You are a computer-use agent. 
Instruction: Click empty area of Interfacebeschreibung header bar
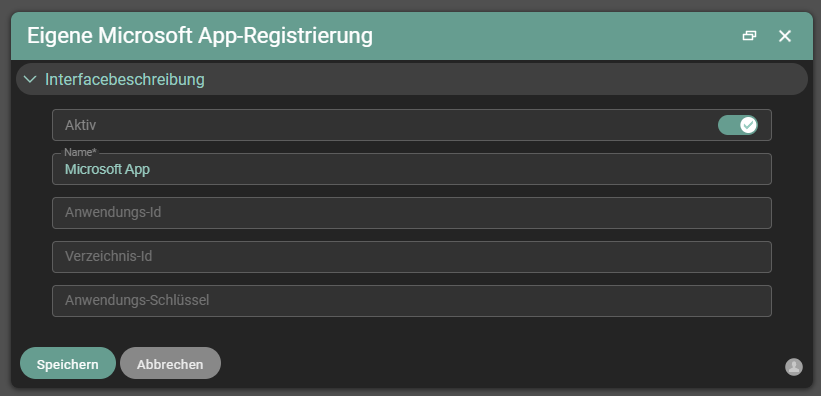(503, 80)
